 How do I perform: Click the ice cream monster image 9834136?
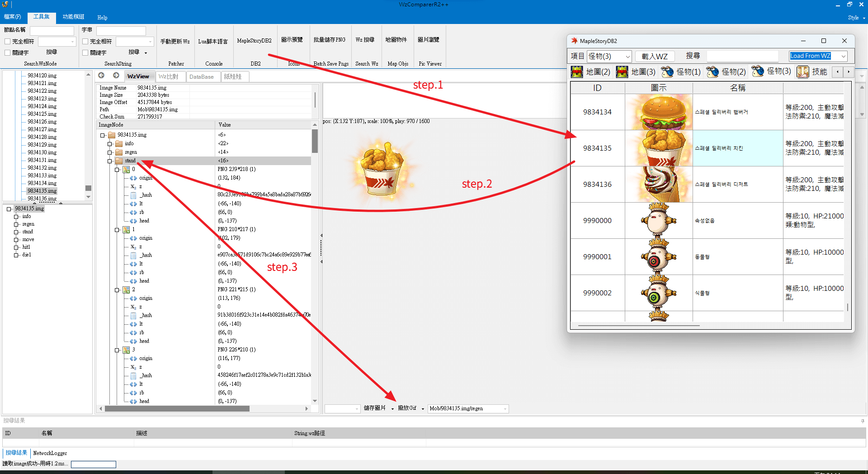point(659,184)
